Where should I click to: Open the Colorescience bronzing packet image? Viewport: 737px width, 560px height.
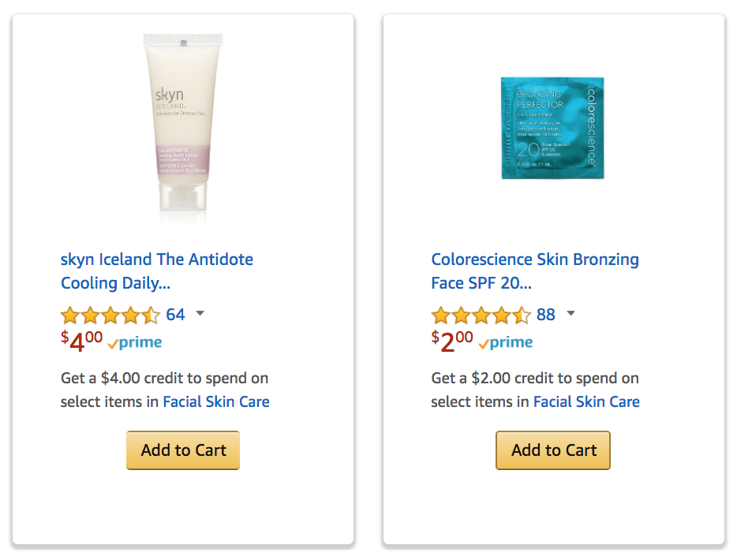click(552, 129)
